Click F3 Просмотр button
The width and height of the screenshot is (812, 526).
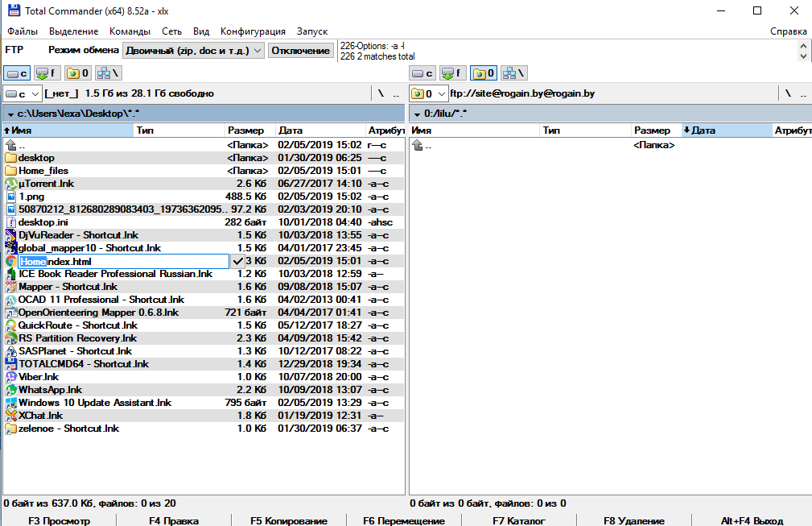point(59,520)
